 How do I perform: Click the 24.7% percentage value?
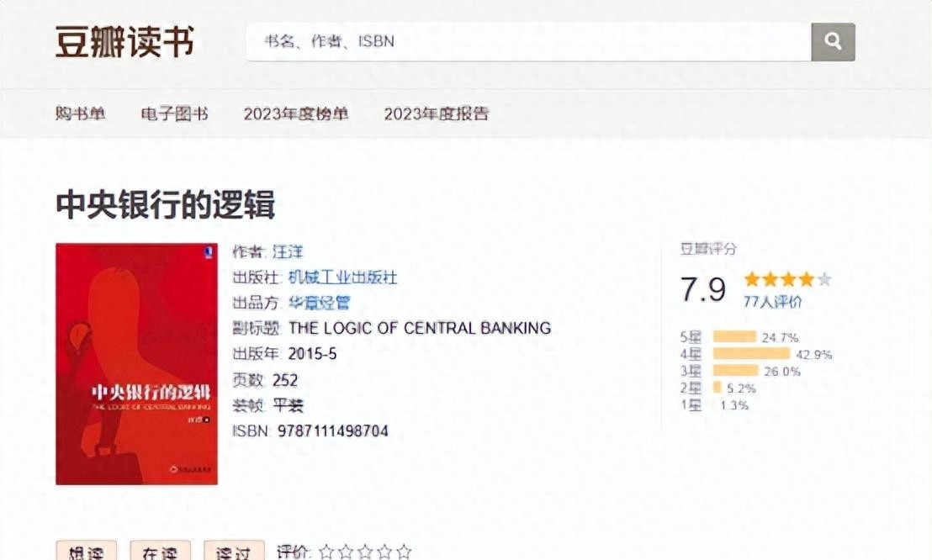point(780,338)
